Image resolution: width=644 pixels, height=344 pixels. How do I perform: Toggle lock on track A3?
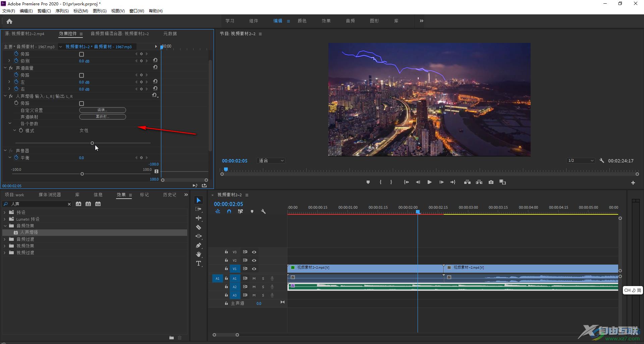click(x=226, y=295)
